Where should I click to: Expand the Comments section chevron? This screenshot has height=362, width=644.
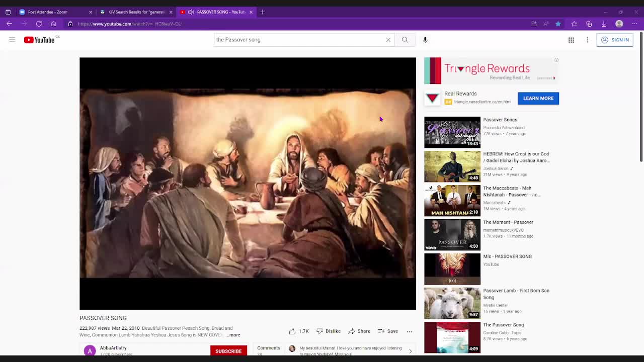410,351
